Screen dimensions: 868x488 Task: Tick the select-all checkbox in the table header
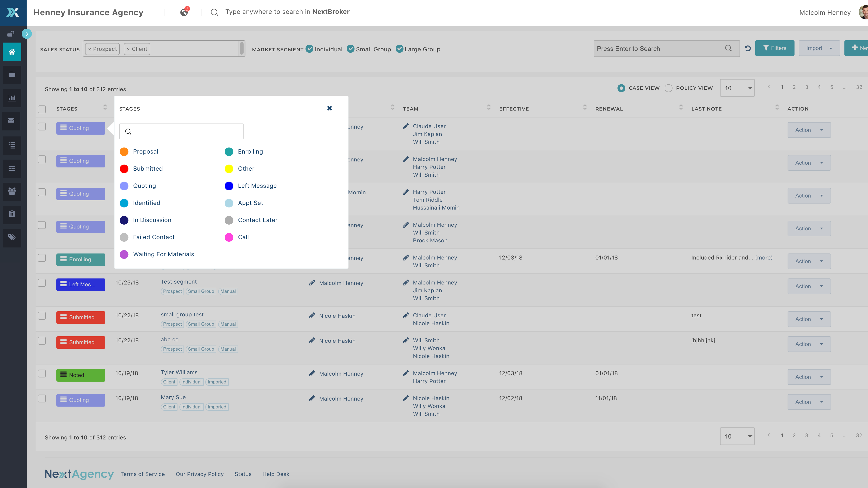coord(42,109)
